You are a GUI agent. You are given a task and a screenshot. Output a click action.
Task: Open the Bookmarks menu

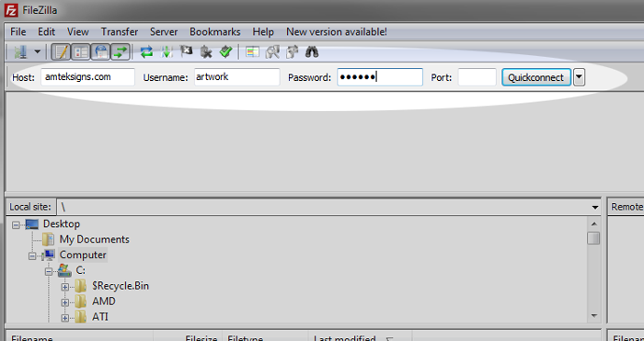pos(214,32)
